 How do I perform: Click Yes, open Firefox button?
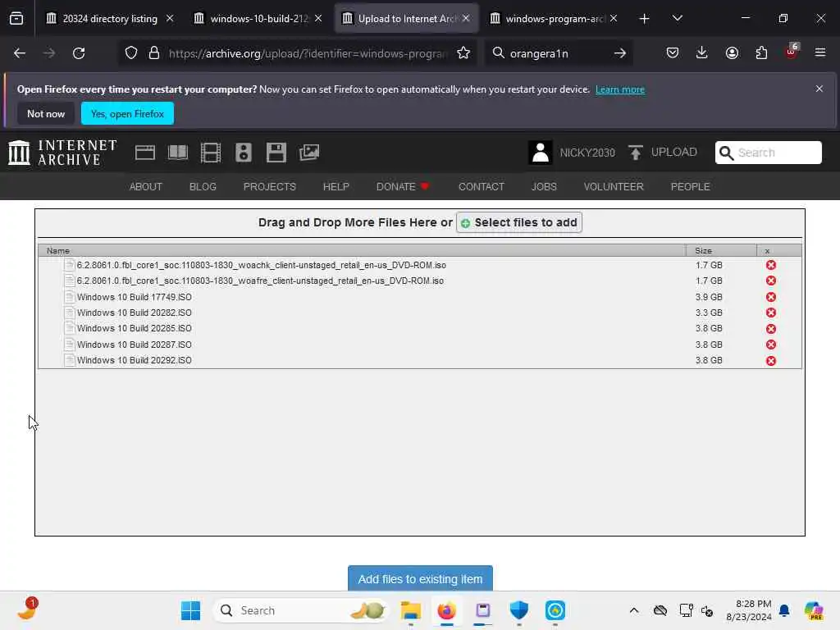pyautogui.click(x=127, y=113)
